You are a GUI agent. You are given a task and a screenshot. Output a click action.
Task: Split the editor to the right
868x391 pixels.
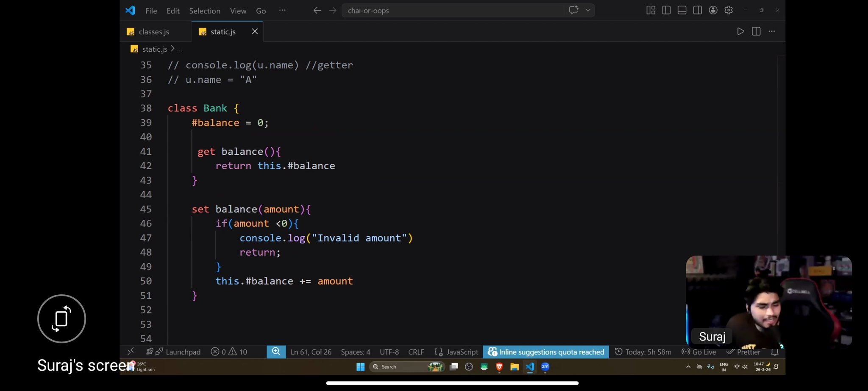click(x=756, y=31)
